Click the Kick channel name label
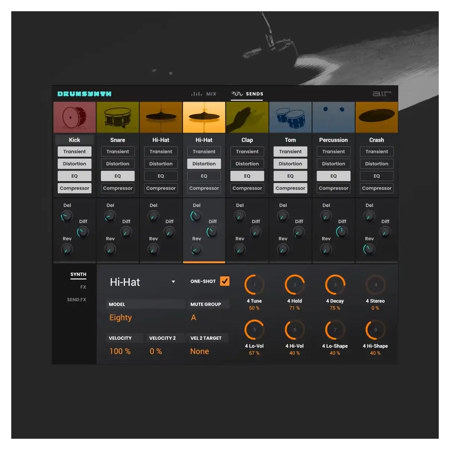This screenshot has height=450, width=450. pyautogui.click(x=74, y=140)
